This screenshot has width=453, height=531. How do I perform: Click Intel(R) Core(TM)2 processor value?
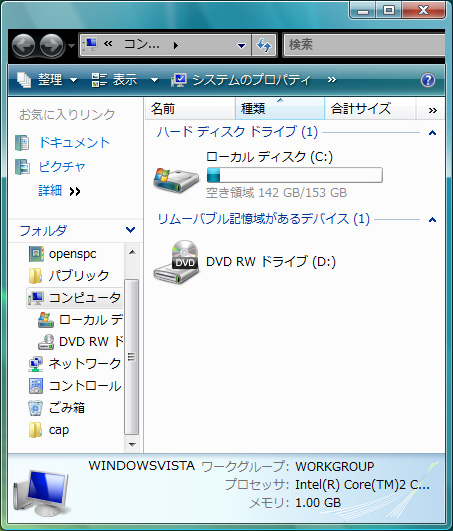(362, 485)
